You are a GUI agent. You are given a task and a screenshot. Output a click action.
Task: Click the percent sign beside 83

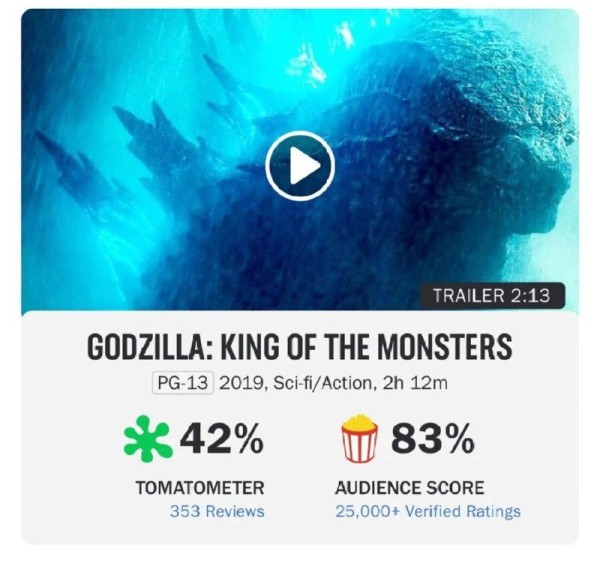458,439
